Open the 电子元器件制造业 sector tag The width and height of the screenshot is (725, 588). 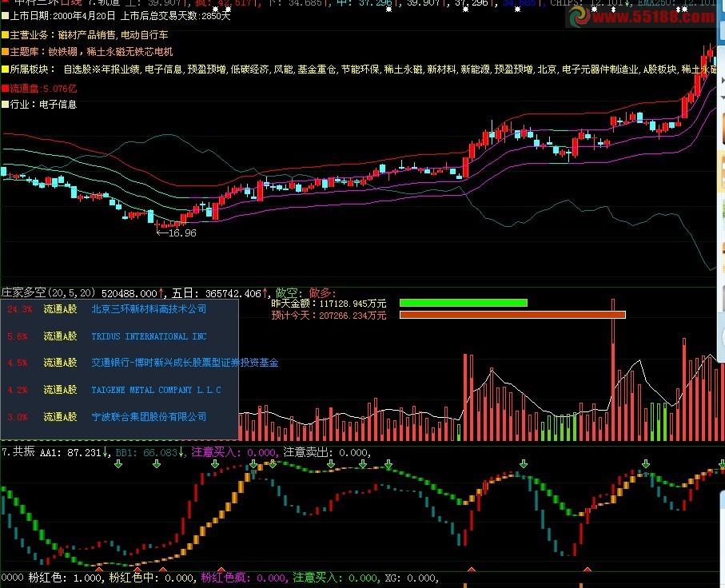tap(600, 70)
